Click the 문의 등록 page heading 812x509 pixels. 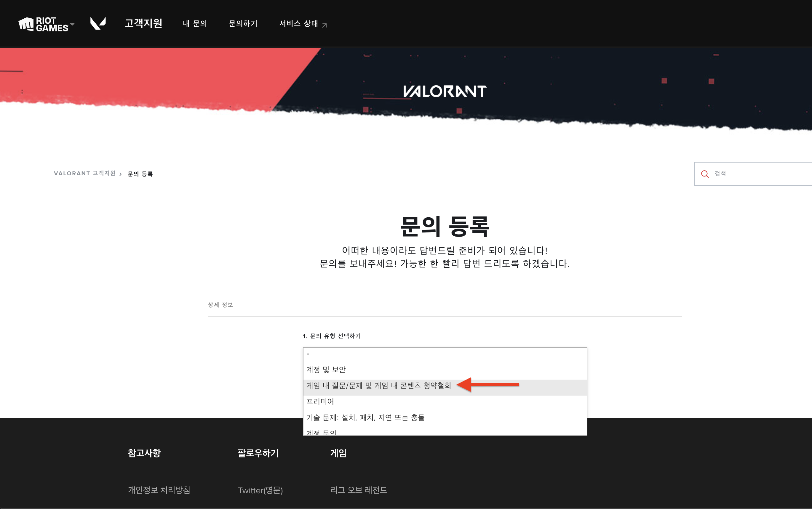point(445,226)
